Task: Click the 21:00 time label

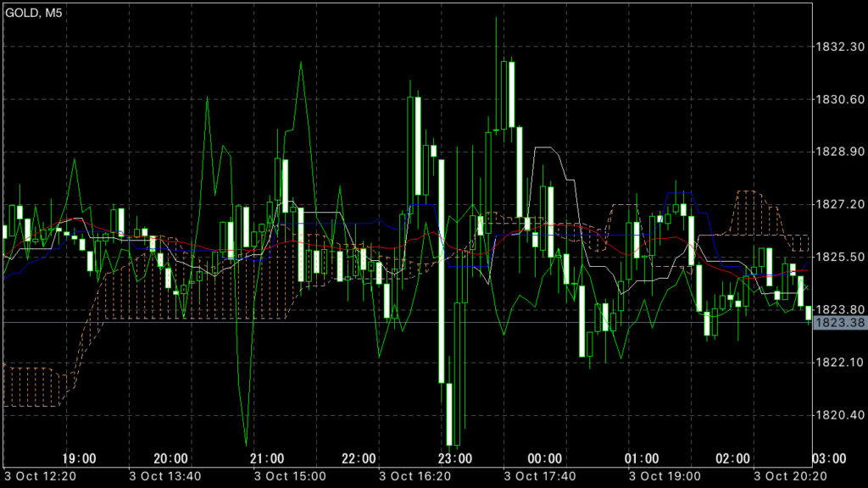Action: 267,458
